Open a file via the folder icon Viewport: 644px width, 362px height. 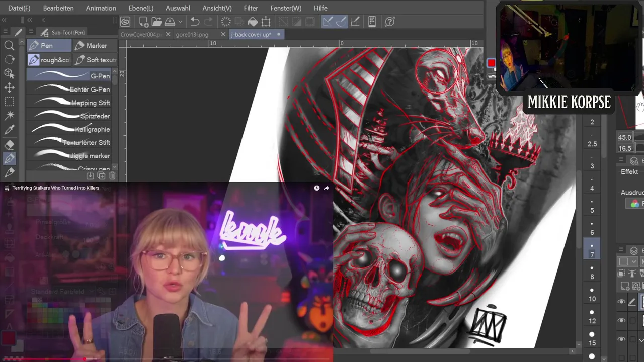pos(156,22)
